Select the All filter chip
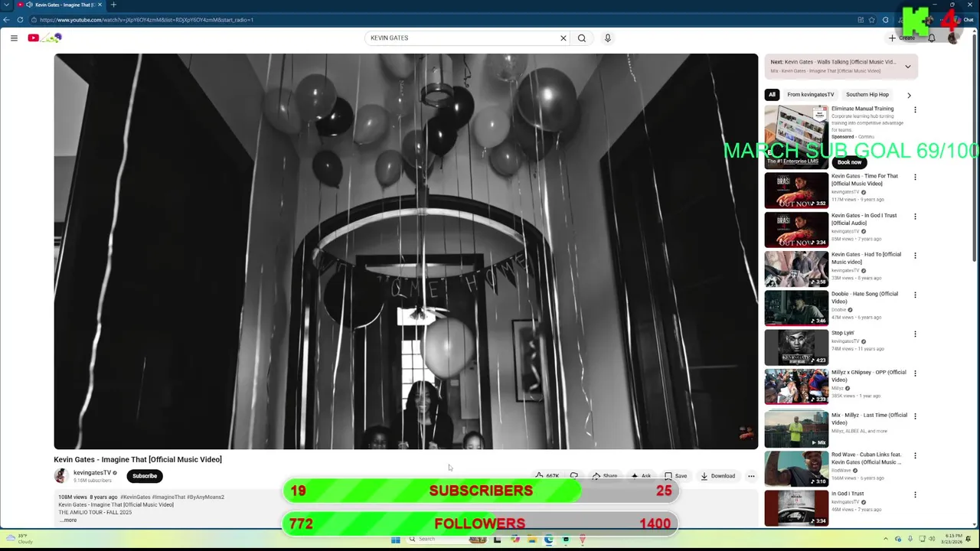The image size is (980, 551). (772, 95)
